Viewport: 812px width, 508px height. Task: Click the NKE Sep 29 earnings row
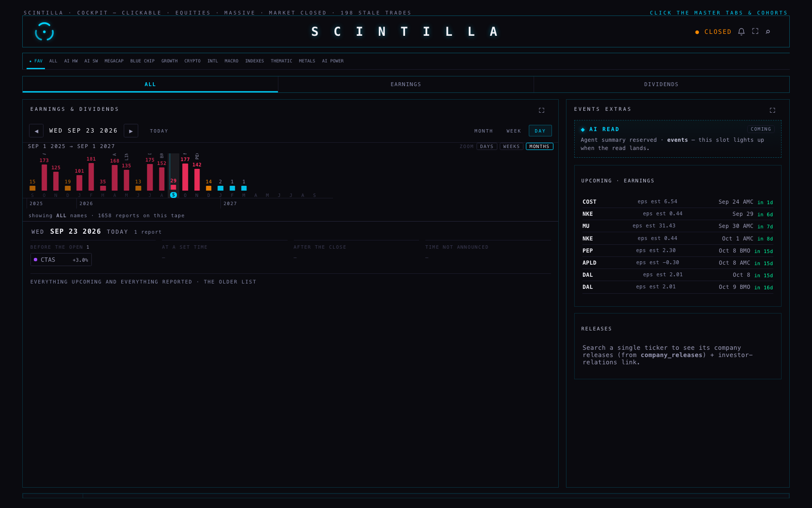coord(678,214)
